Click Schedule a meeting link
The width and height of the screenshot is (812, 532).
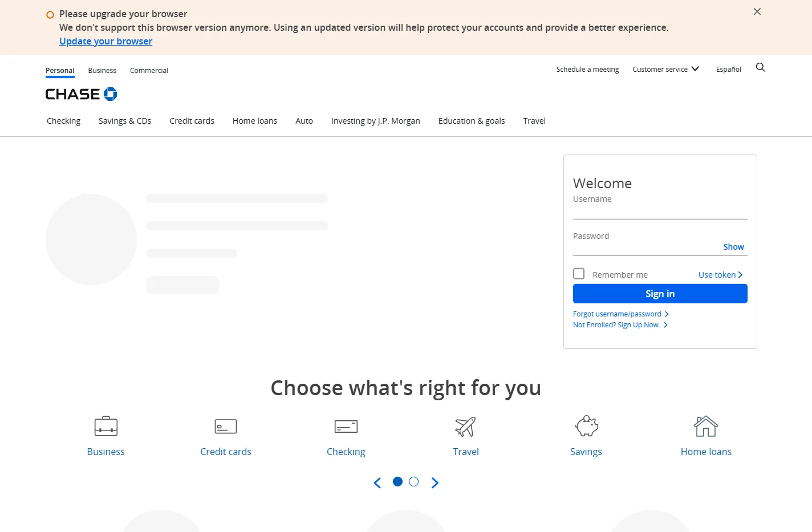[587, 70]
